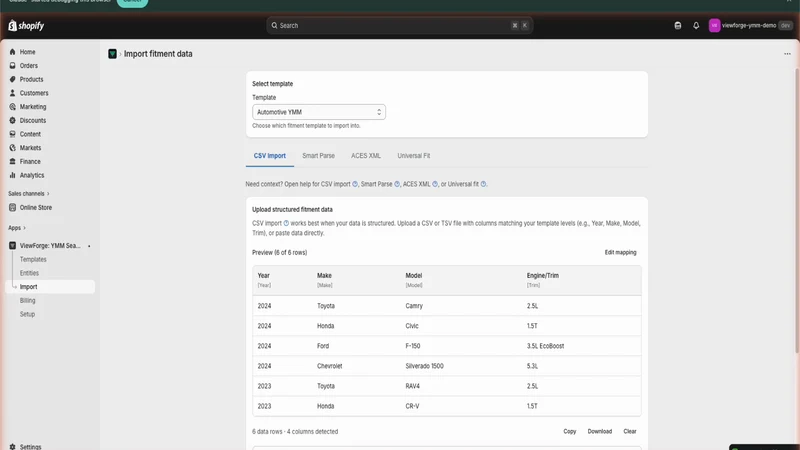Open Entities under ViewForge app
This screenshot has height=450, width=800.
click(29, 273)
